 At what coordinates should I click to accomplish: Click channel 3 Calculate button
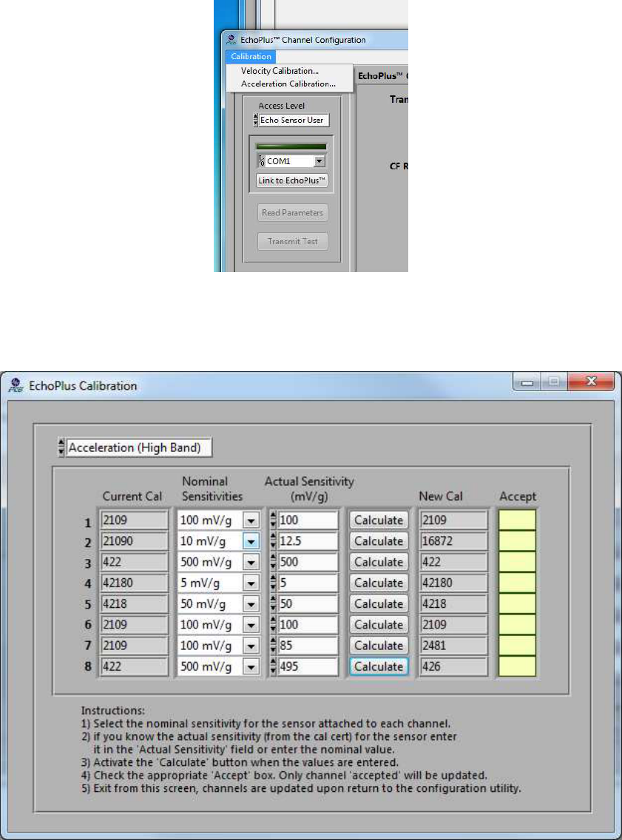point(378,562)
